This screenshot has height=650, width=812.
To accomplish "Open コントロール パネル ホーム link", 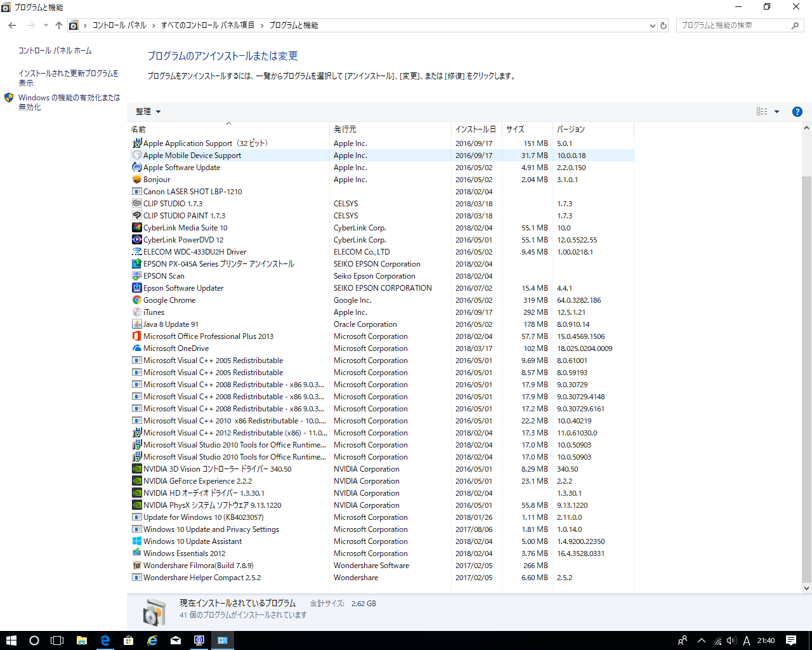I will pyautogui.click(x=55, y=51).
